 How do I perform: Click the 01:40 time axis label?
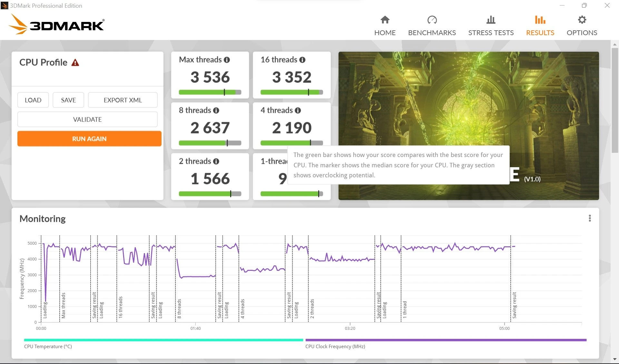coord(195,328)
